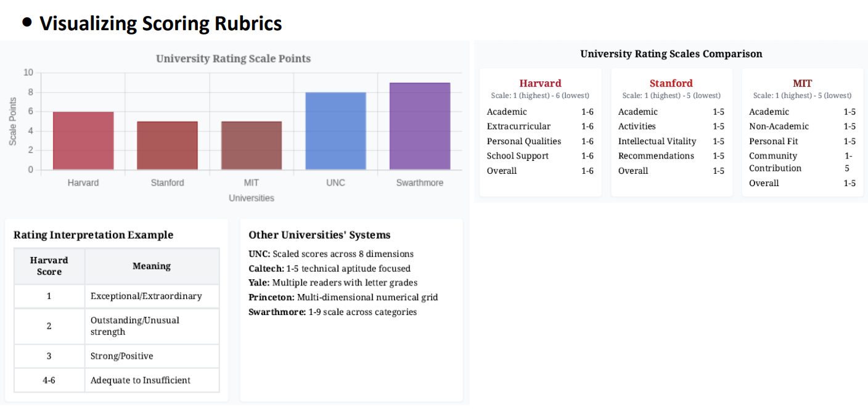This screenshot has height=413, width=868.
Task: Select "Extracurricular" in the Harvard card
Action: pyautogui.click(x=518, y=126)
